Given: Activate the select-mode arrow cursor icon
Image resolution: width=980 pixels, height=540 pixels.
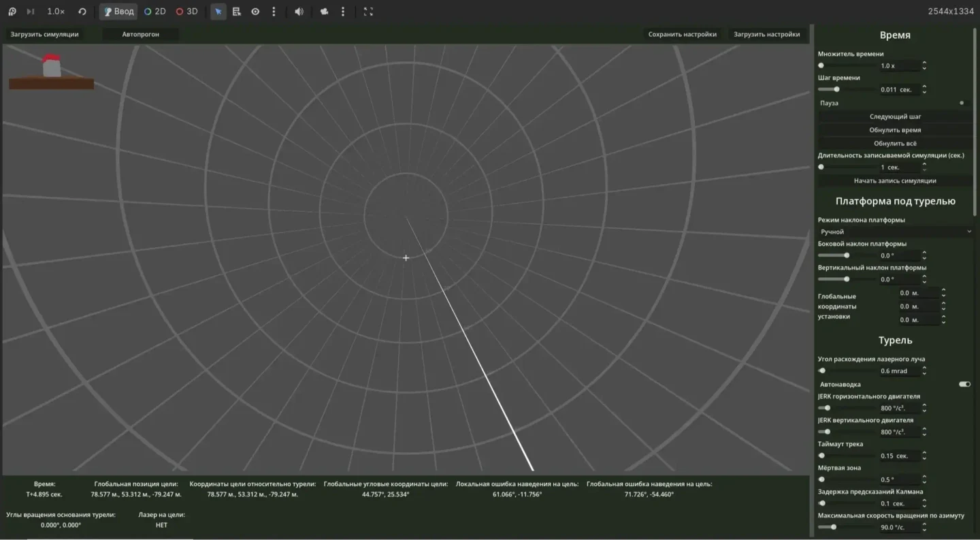Looking at the screenshot, I should (218, 12).
